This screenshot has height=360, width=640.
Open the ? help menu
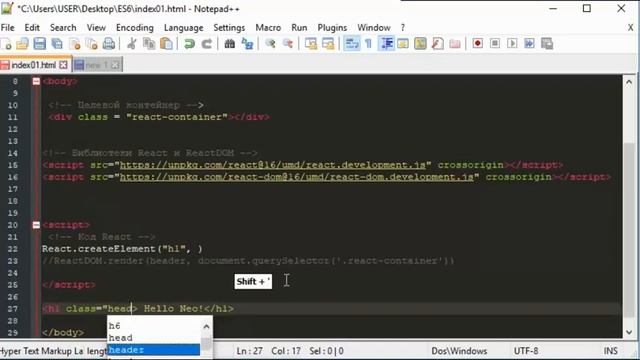point(403,28)
